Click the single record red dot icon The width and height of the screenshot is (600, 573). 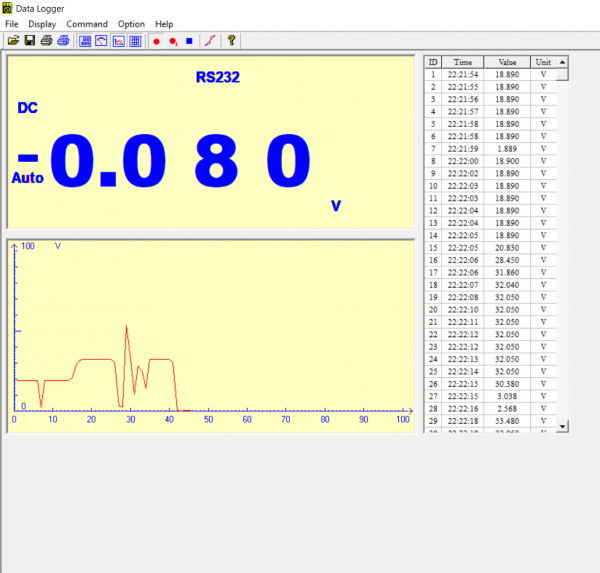click(173, 41)
